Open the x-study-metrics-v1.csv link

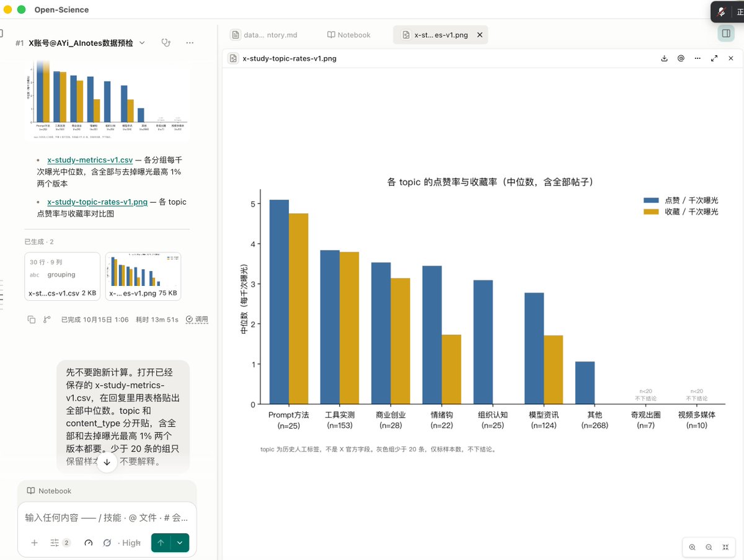click(x=90, y=159)
